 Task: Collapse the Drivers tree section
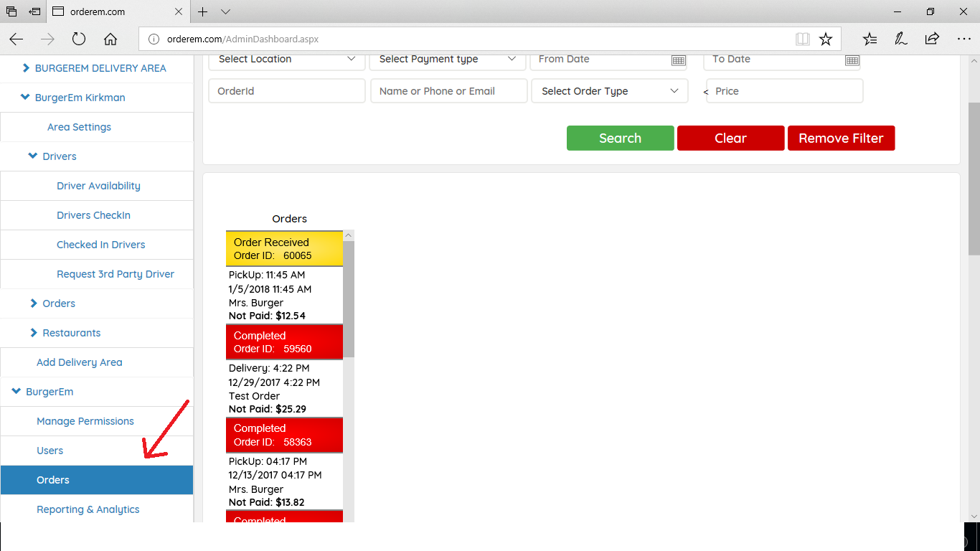pyautogui.click(x=33, y=156)
